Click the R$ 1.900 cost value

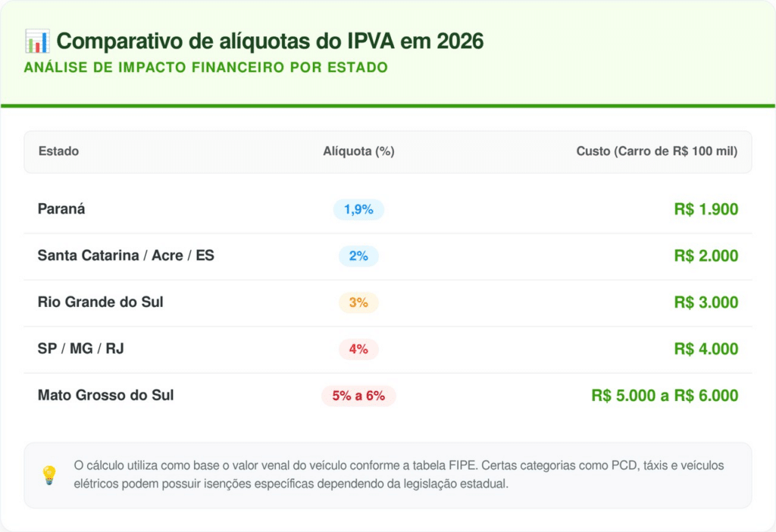click(706, 210)
